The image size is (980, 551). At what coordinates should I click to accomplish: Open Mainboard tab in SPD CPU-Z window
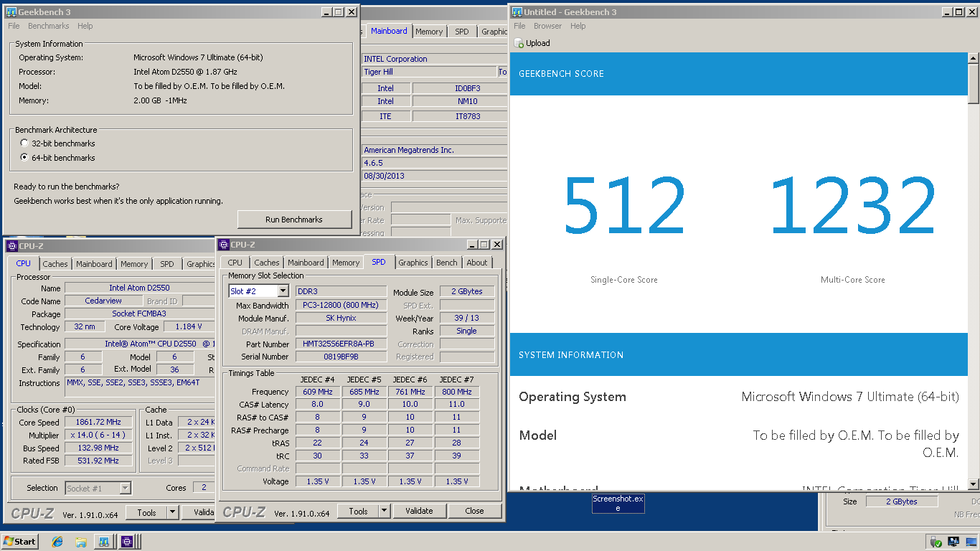coord(306,263)
